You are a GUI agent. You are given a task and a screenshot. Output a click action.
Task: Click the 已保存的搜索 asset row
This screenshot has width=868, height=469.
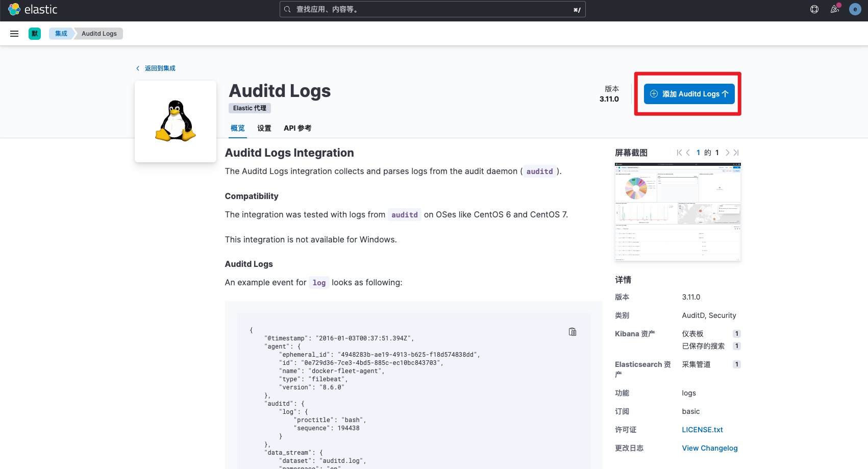(711, 346)
